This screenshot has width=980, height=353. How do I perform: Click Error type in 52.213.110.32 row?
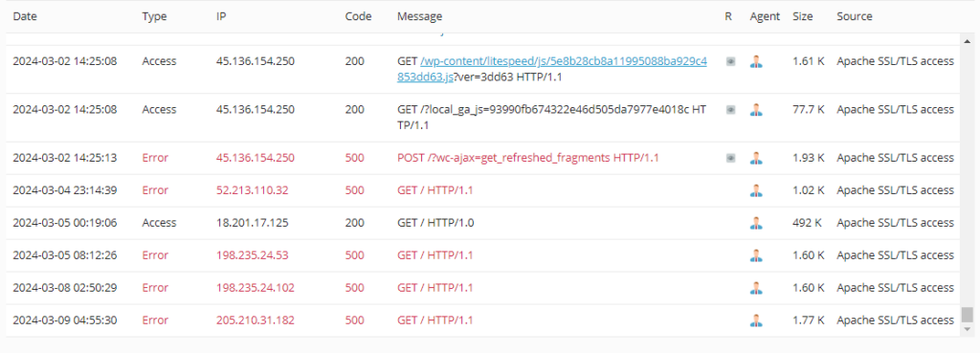click(155, 190)
